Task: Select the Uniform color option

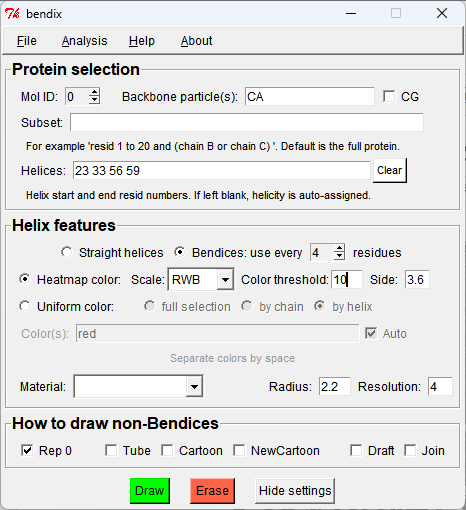Action: (25, 306)
